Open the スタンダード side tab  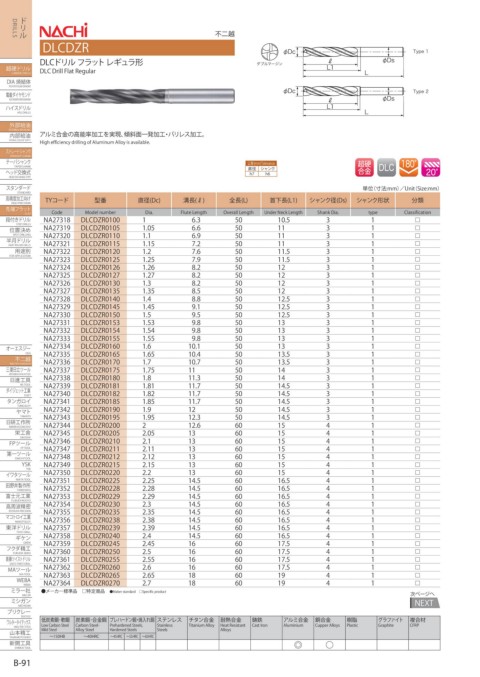[16, 190]
